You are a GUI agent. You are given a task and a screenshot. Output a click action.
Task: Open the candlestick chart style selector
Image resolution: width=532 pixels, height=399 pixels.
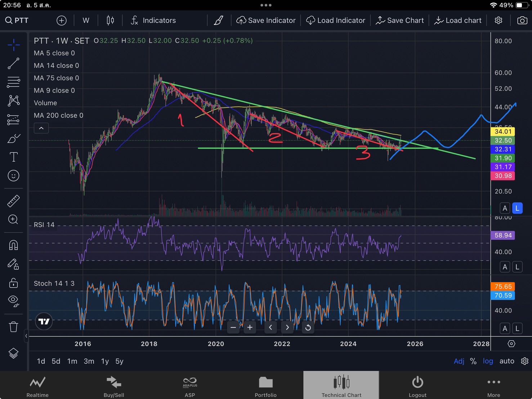click(x=110, y=21)
